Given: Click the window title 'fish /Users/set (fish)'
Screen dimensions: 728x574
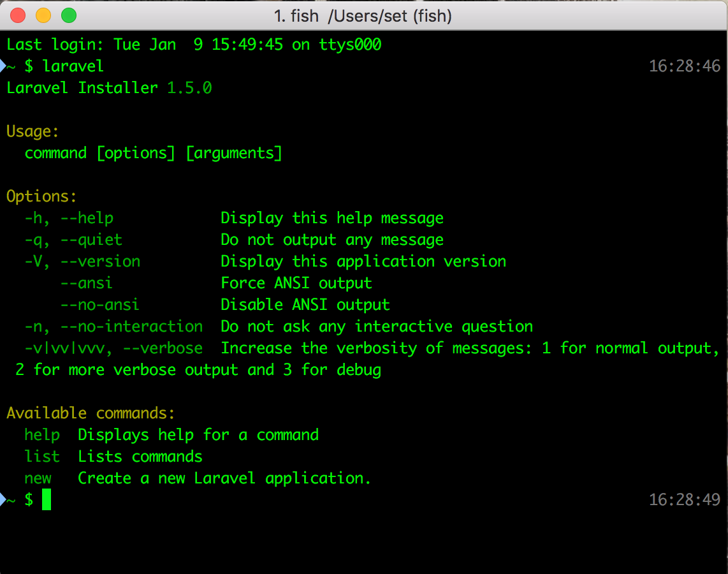Looking at the screenshot, I should pyautogui.click(x=363, y=16).
